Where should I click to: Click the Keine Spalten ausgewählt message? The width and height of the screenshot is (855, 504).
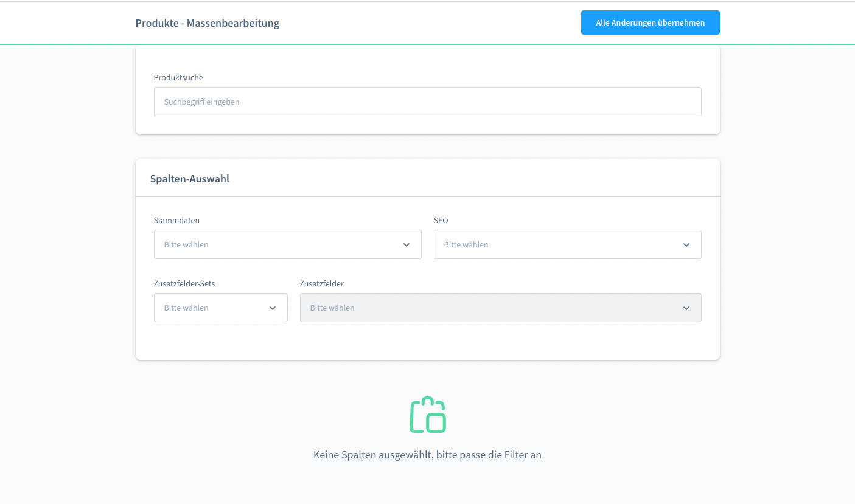click(427, 455)
